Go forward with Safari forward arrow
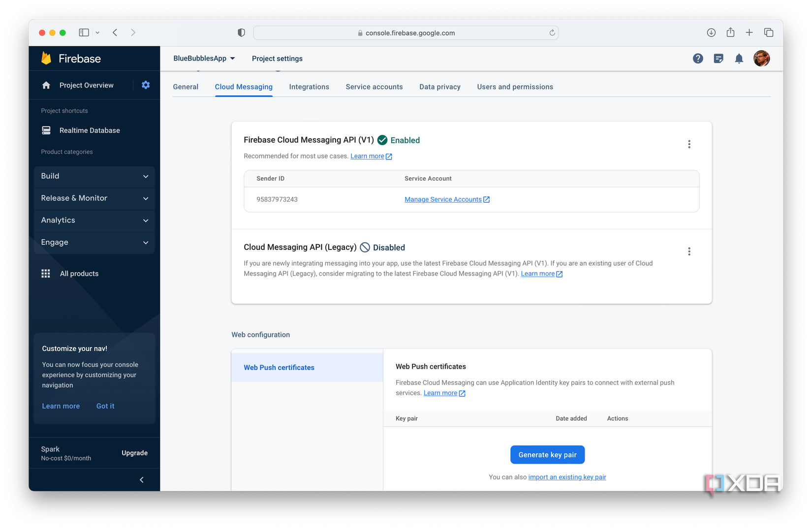Viewport: 812px width, 529px height. tap(133, 32)
